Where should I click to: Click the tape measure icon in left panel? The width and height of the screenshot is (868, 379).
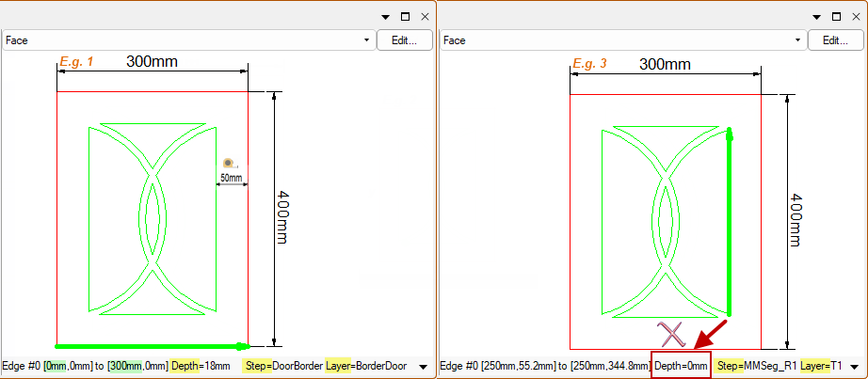click(227, 163)
